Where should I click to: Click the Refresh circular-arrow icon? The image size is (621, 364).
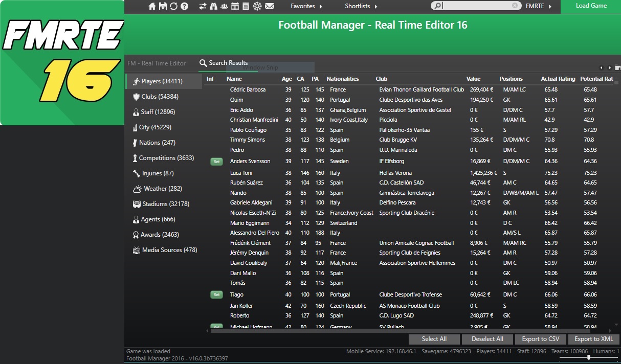(x=173, y=6)
